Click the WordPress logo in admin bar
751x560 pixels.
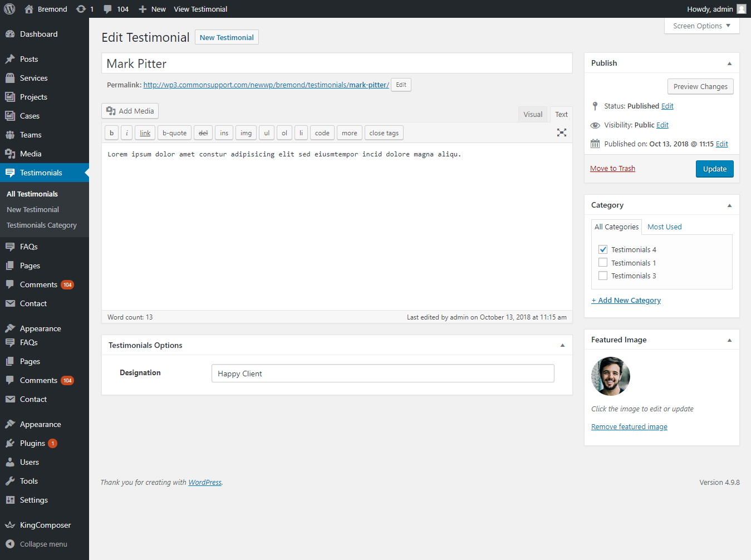pyautogui.click(x=9, y=9)
